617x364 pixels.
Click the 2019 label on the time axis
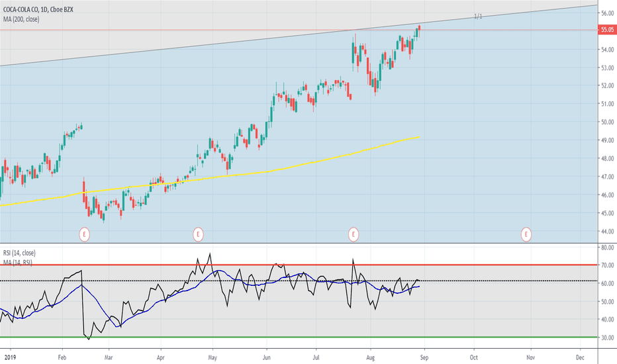coord(9,357)
